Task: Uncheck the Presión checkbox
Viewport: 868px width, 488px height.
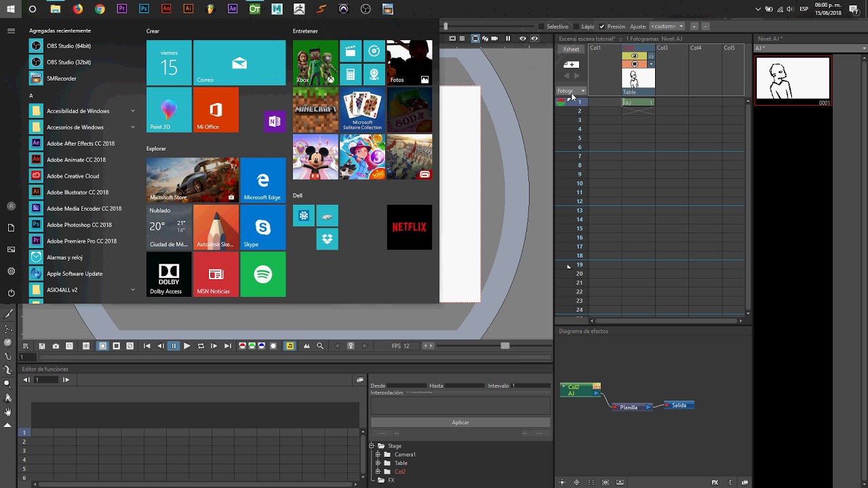Action: point(601,26)
